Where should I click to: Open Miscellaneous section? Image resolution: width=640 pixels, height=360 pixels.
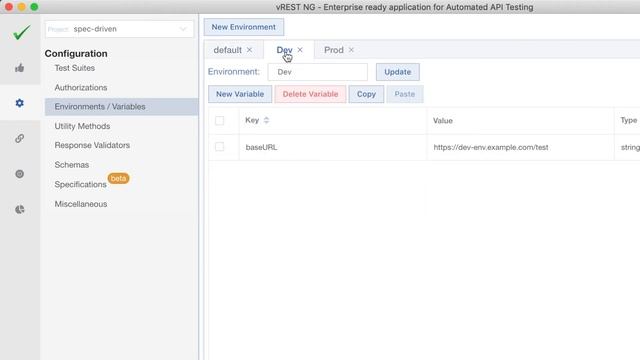click(81, 204)
